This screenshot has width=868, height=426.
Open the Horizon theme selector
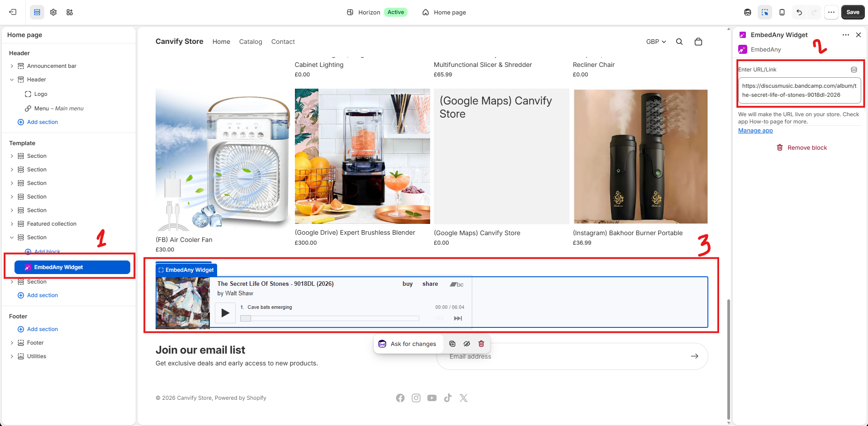[377, 12]
